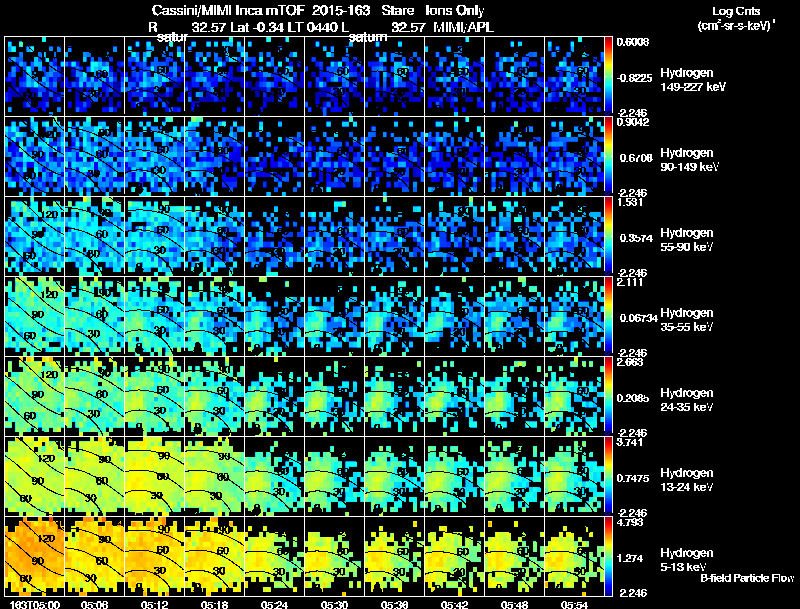Select the Hydrogen 35-55 keV image at 05:24

point(274,316)
